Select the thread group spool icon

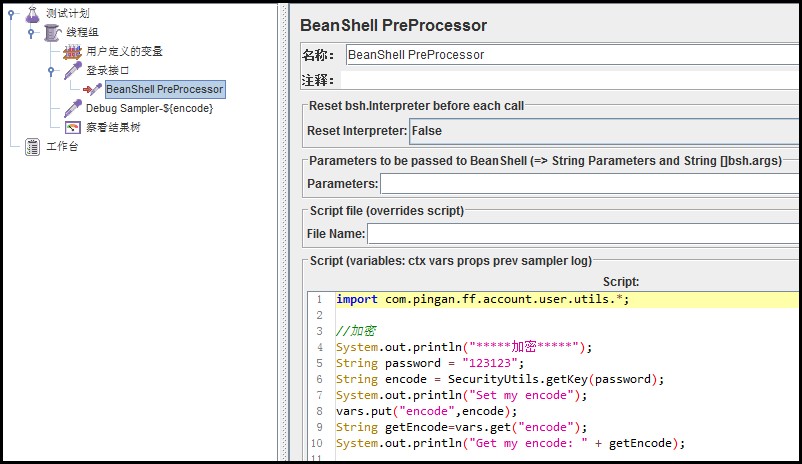click(52, 33)
